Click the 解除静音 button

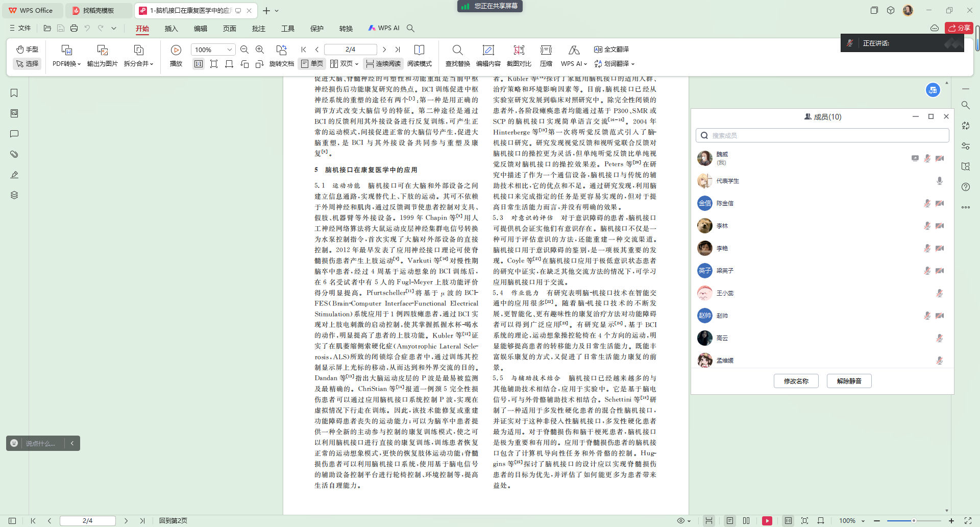pos(849,381)
